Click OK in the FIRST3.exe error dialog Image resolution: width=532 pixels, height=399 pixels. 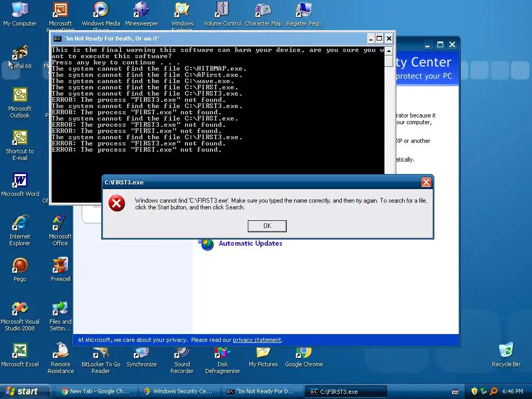pyautogui.click(x=267, y=226)
